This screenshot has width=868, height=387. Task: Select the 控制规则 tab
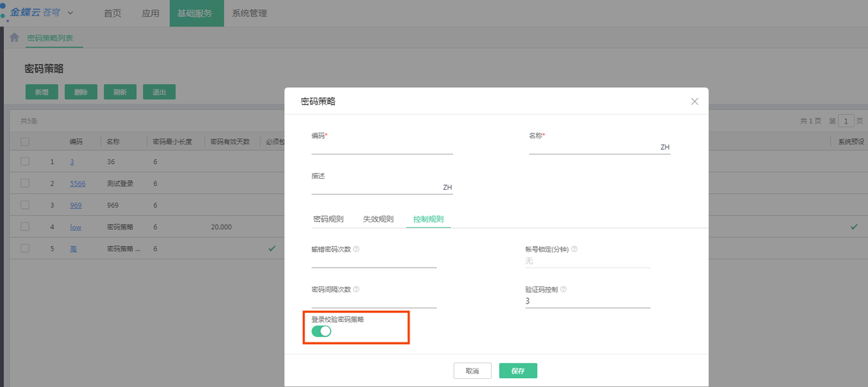pyautogui.click(x=429, y=219)
